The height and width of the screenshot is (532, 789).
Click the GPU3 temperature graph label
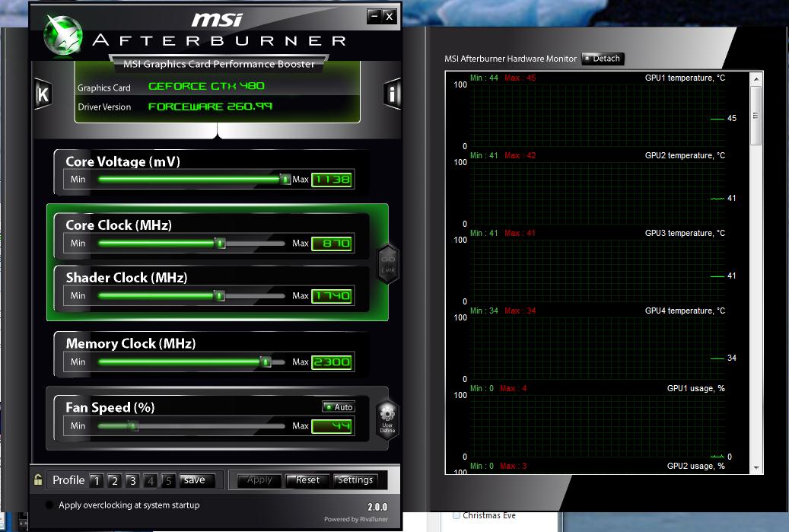point(685,233)
